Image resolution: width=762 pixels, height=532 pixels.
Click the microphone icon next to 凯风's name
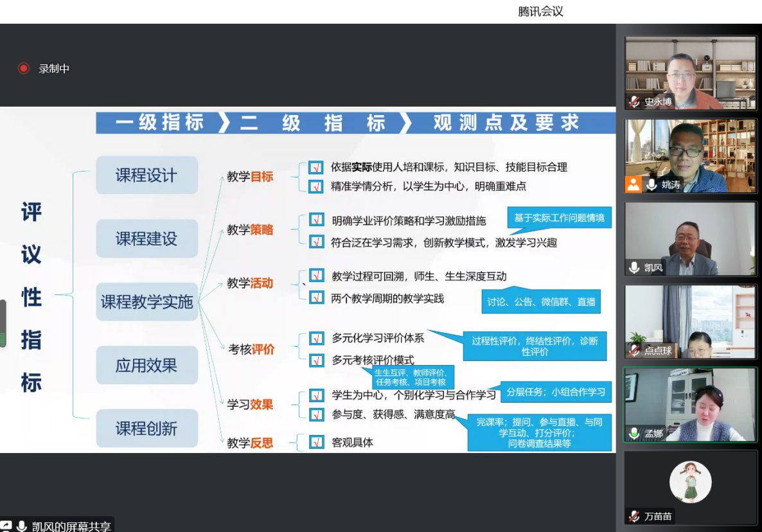[x=635, y=268]
